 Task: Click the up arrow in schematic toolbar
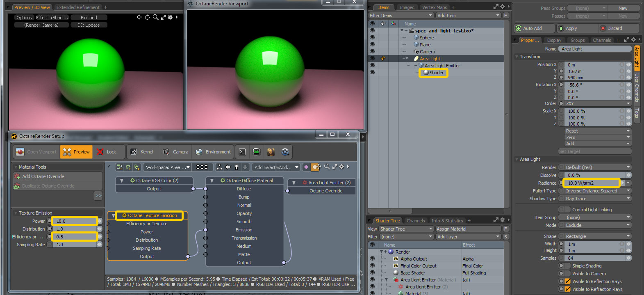[237, 167]
